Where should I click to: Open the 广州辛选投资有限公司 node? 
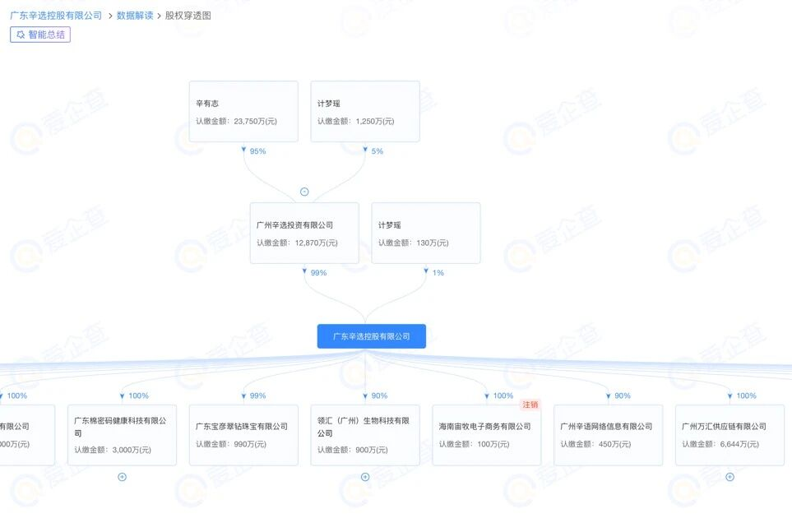pyautogui.click(x=304, y=233)
